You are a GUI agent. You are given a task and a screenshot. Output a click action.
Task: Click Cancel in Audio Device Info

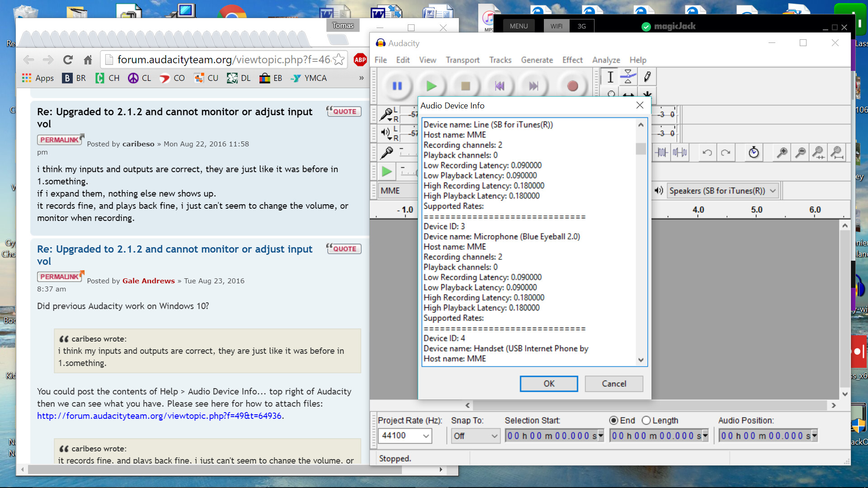tap(614, 384)
